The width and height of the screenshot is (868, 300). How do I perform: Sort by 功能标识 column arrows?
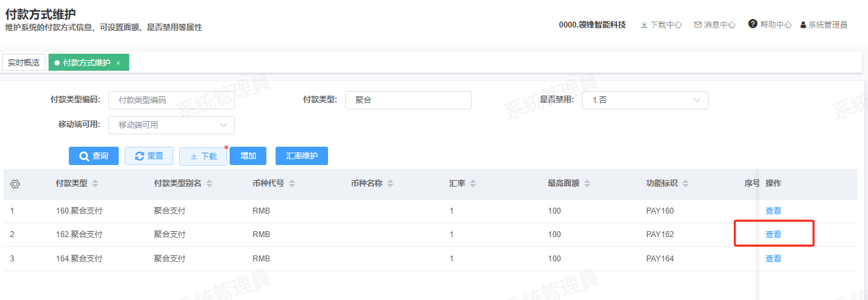pos(686,184)
